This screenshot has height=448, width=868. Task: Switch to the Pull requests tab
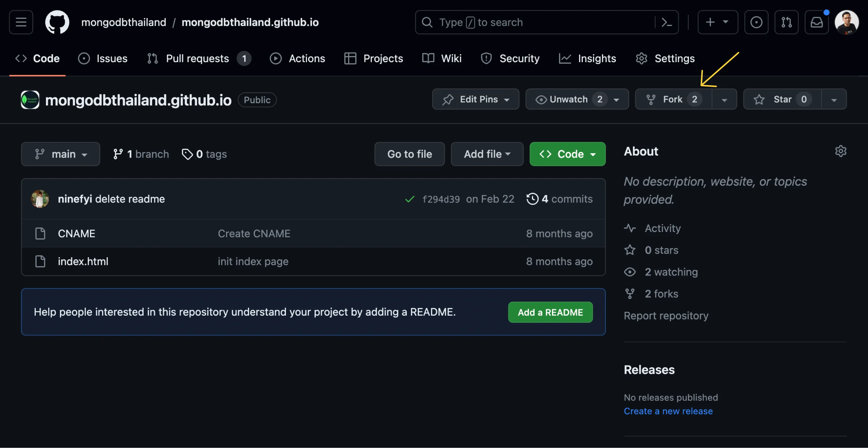pyautogui.click(x=198, y=59)
